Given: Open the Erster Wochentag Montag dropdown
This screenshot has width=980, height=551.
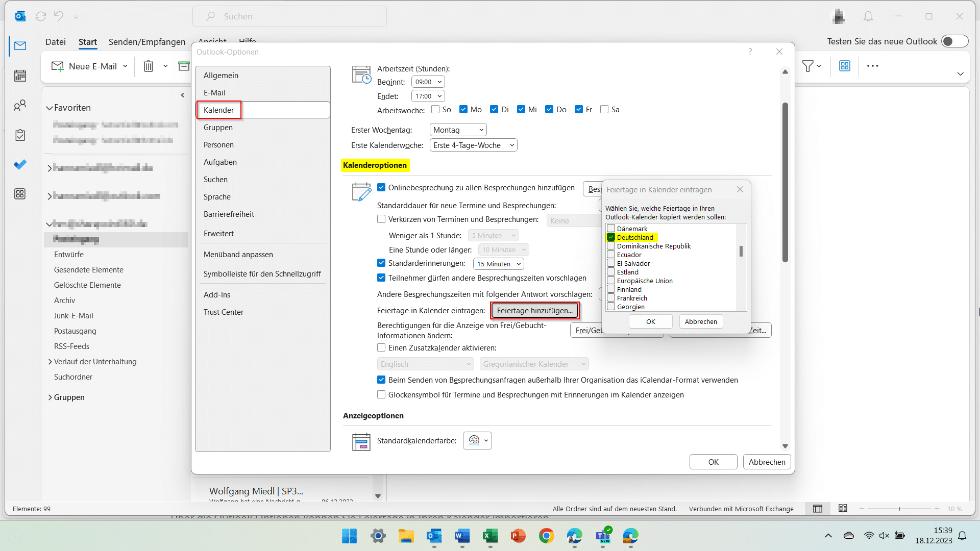Looking at the screenshot, I should (458, 130).
